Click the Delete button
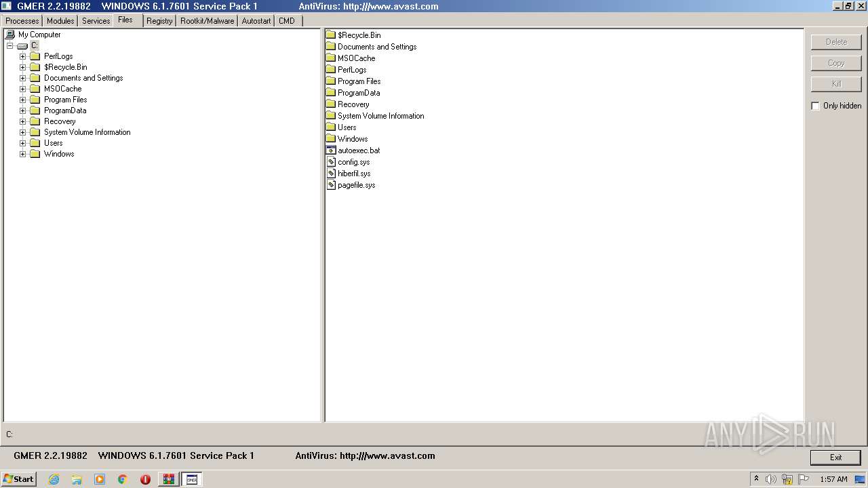Screen dimensions: 868x488 (836, 42)
